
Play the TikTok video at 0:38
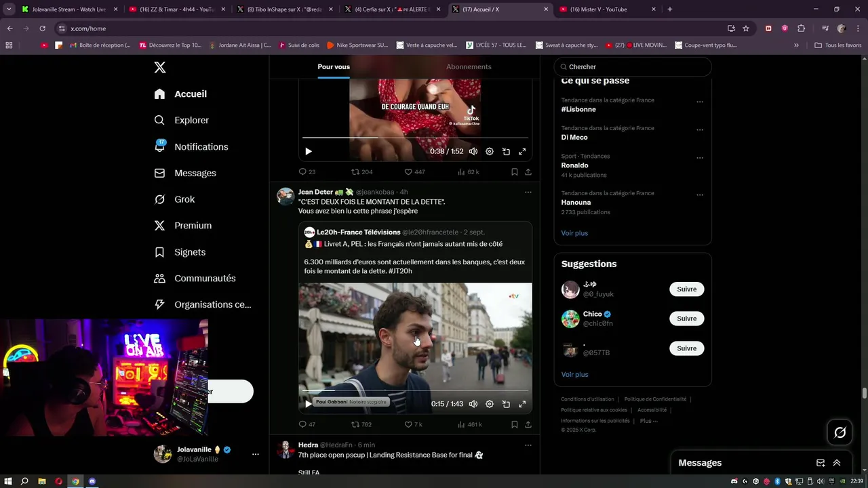309,152
